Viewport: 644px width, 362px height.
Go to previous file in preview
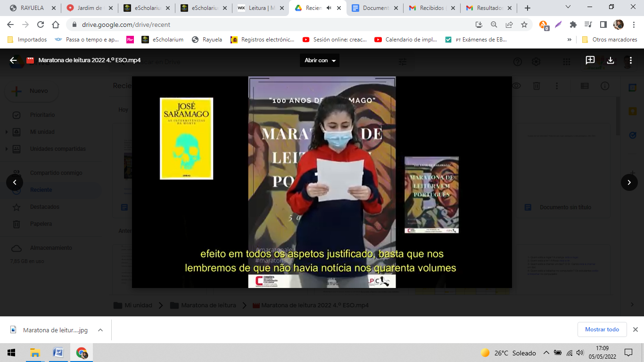[x=15, y=182]
